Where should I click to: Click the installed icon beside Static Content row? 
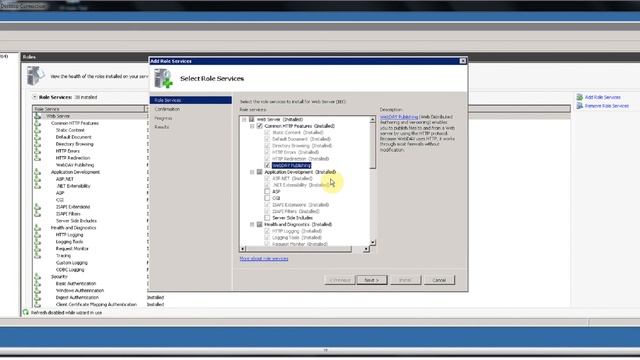click(x=38, y=130)
